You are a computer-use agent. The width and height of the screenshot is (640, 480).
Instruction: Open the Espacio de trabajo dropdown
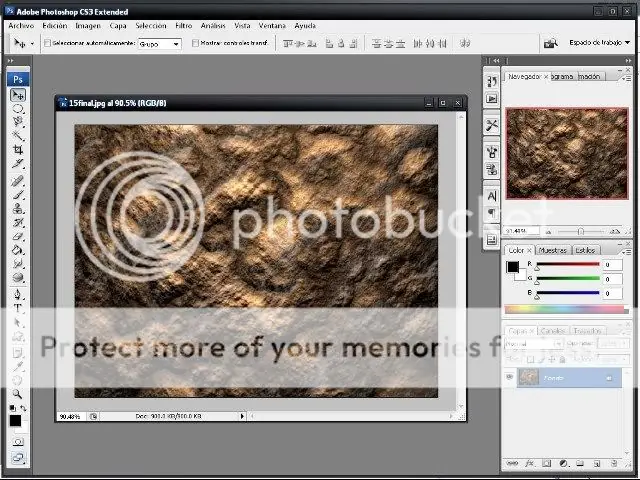click(599, 42)
